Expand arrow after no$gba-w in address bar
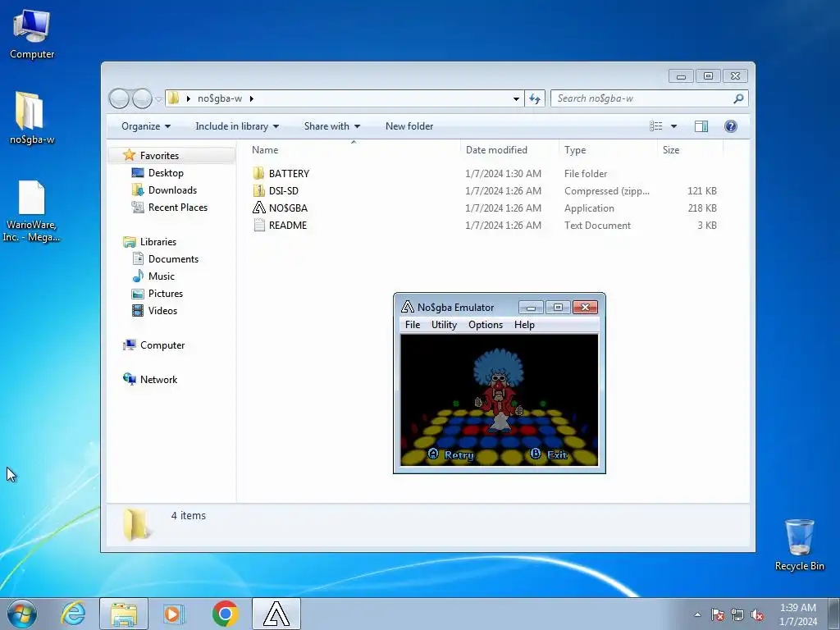 [251, 98]
